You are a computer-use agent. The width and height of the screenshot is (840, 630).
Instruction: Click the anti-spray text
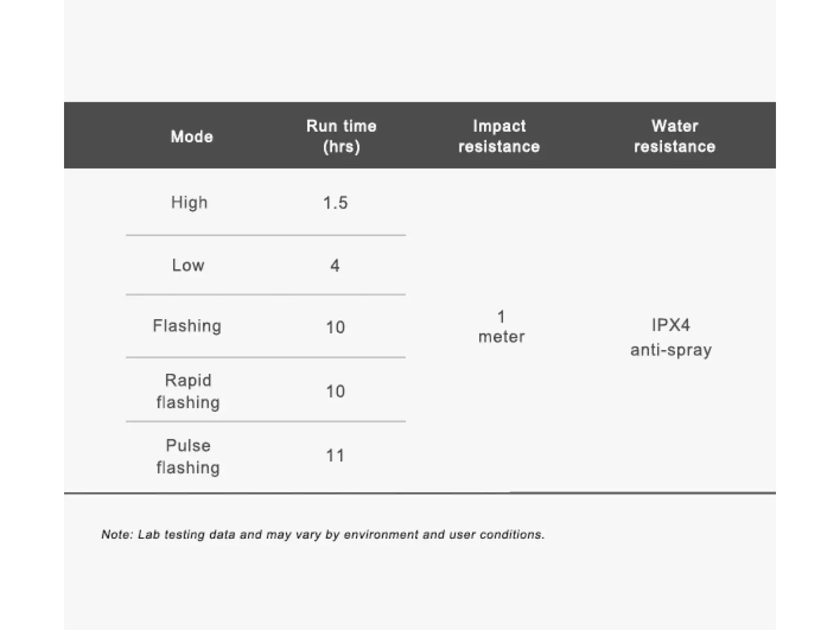pos(671,350)
